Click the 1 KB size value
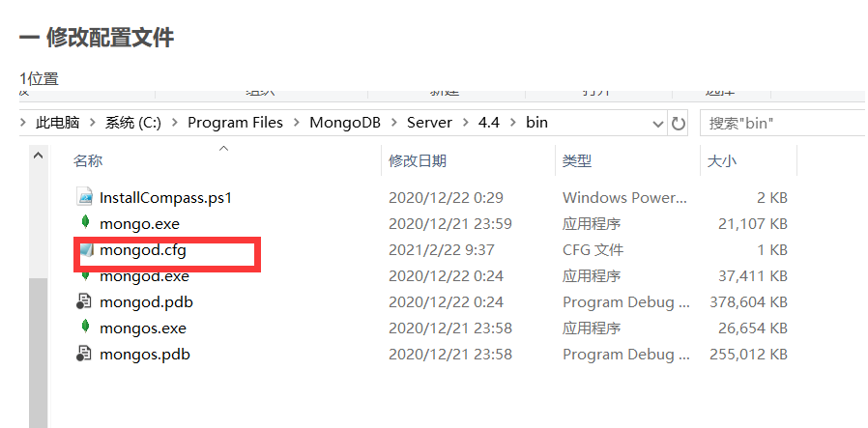The image size is (868, 428). (772, 250)
